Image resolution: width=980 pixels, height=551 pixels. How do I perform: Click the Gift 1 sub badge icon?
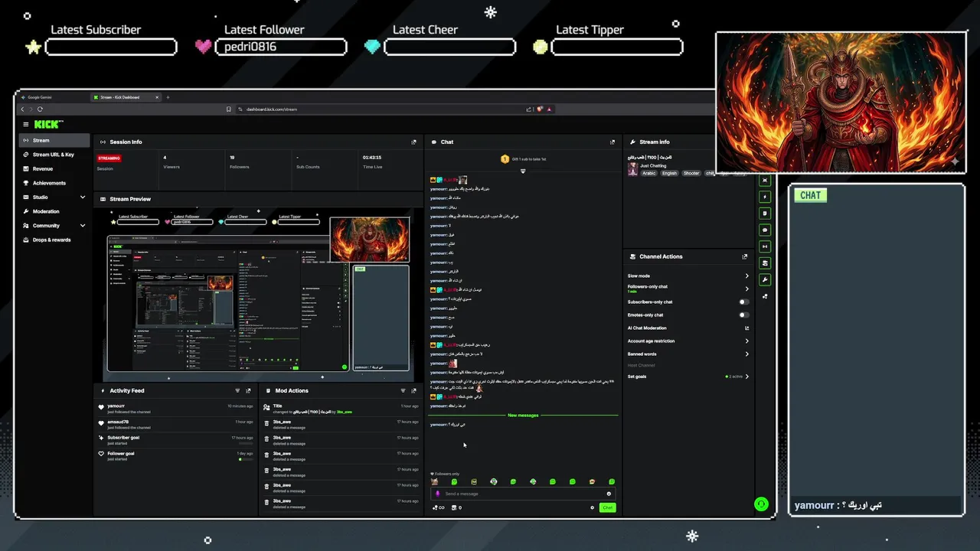point(505,159)
